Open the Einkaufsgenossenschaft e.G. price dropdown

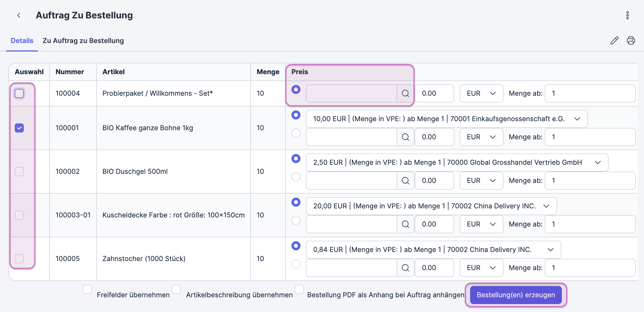(447, 119)
